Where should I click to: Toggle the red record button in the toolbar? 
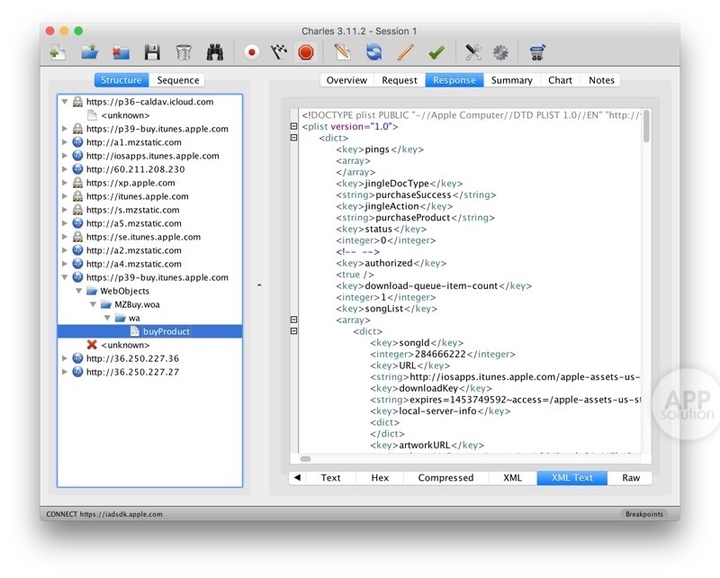point(252,52)
